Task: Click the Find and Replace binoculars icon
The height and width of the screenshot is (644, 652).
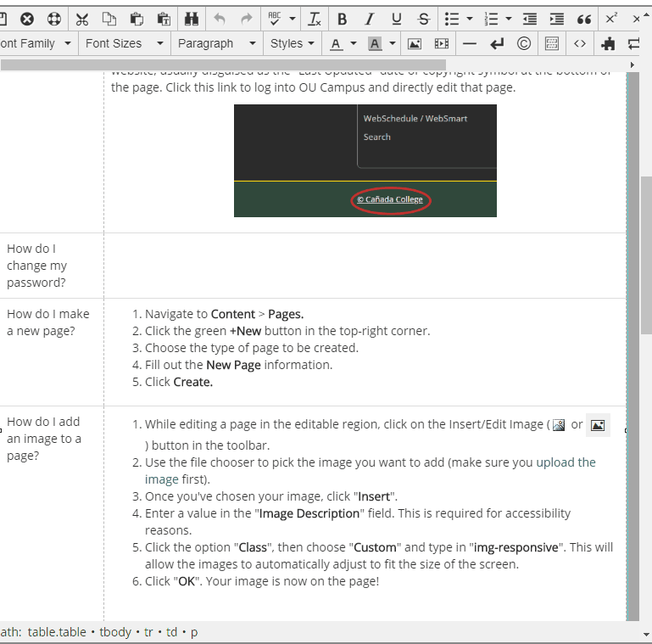Action: (x=191, y=19)
